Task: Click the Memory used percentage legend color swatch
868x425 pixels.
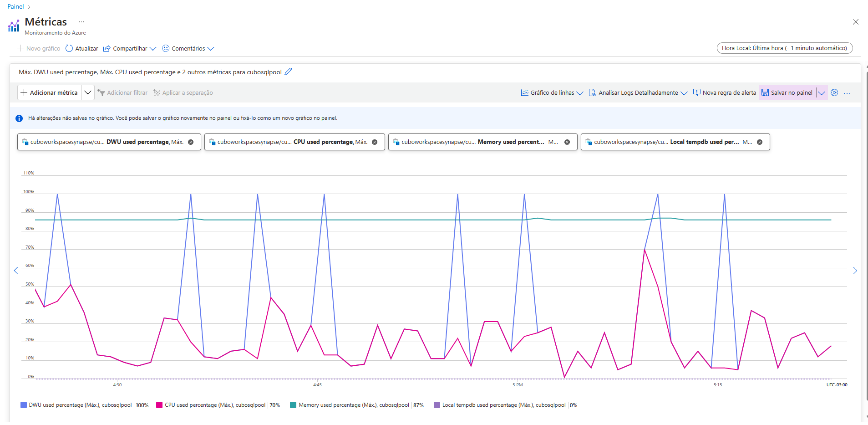Action: (x=293, y=405)
